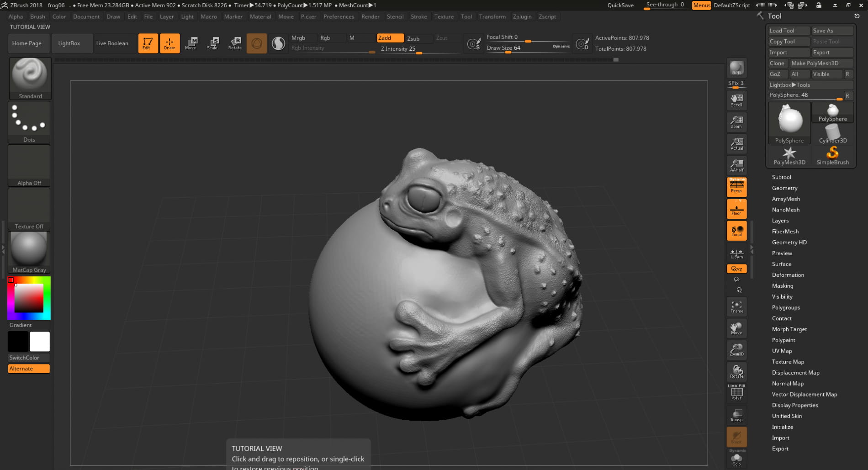Select the Edit mode icon
This screenshot has width=868, height=470.
click(148, 43)
